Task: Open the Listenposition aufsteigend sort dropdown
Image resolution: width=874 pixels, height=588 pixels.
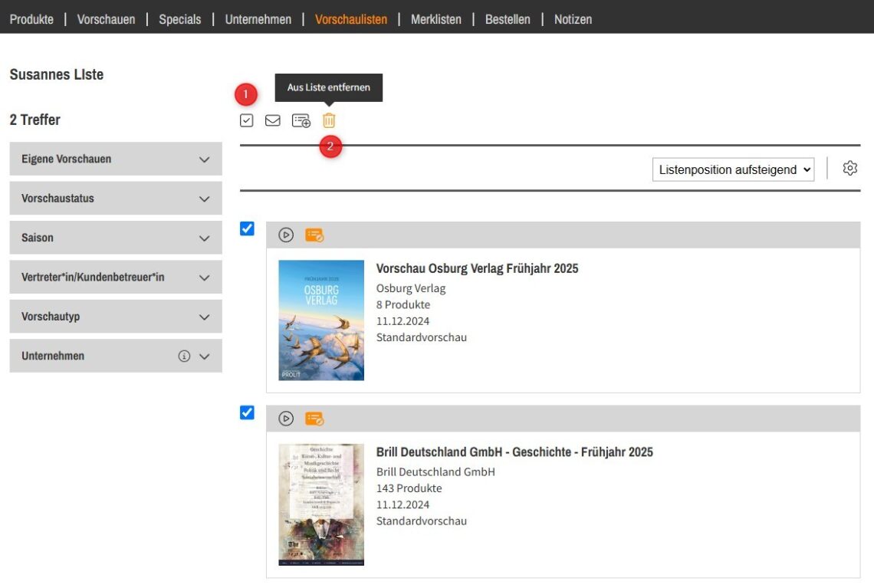Action: click(x=733, y=169)
